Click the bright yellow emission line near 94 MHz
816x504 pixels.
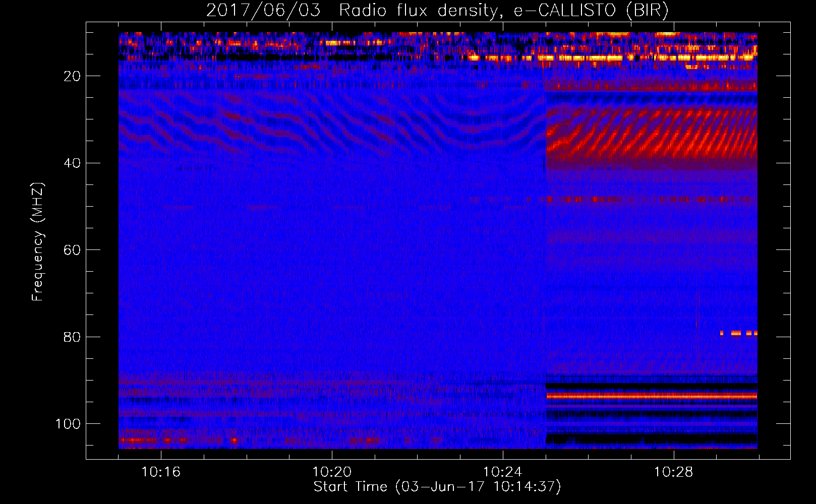(652, 396)
